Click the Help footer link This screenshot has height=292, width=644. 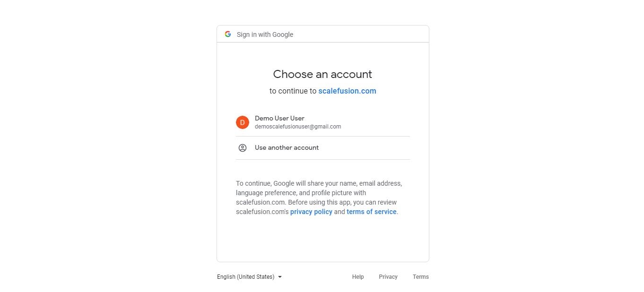point(358,277)
